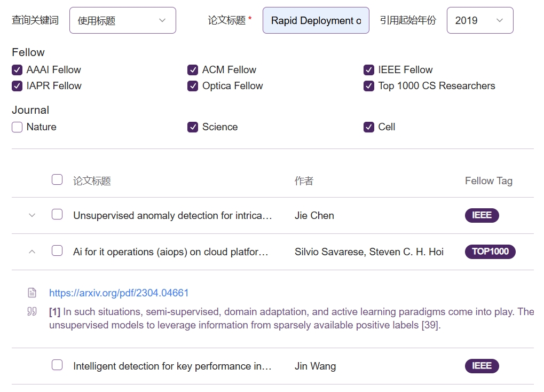Uncheck the AAAI Fellow checkbox
Screen dimensions: 544x392
click(x=17, y=70)
